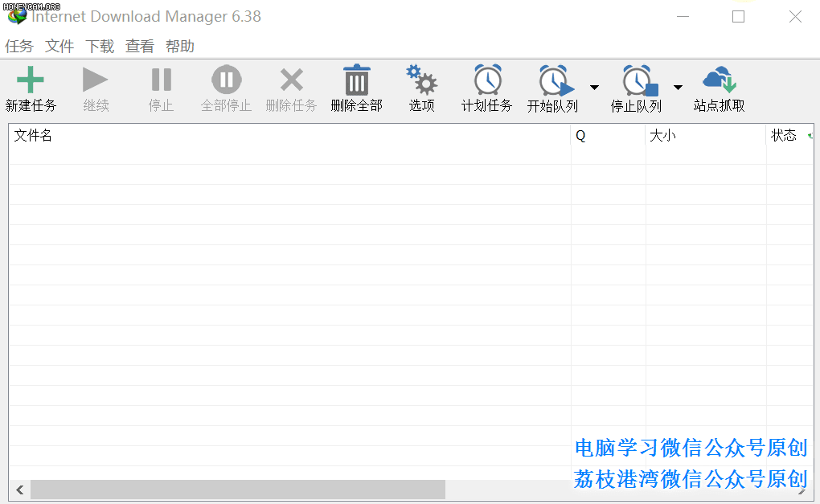Click the horizontal scrollbar thumb
The height and width of the screenshot is (504, 820).
point(238,490)
